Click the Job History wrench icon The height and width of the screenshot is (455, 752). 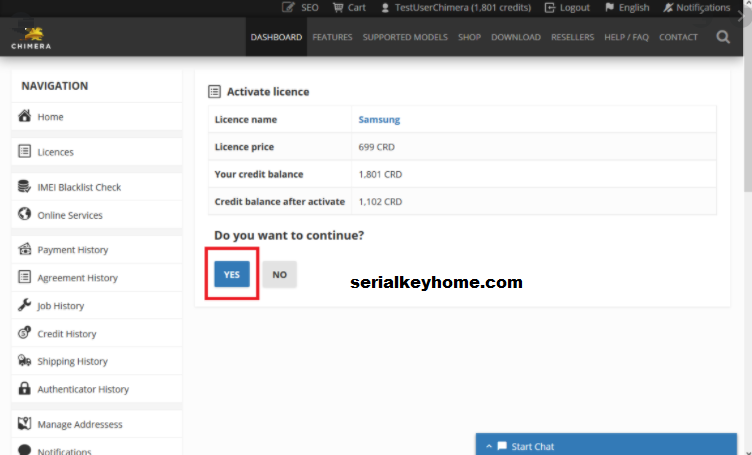24,304
